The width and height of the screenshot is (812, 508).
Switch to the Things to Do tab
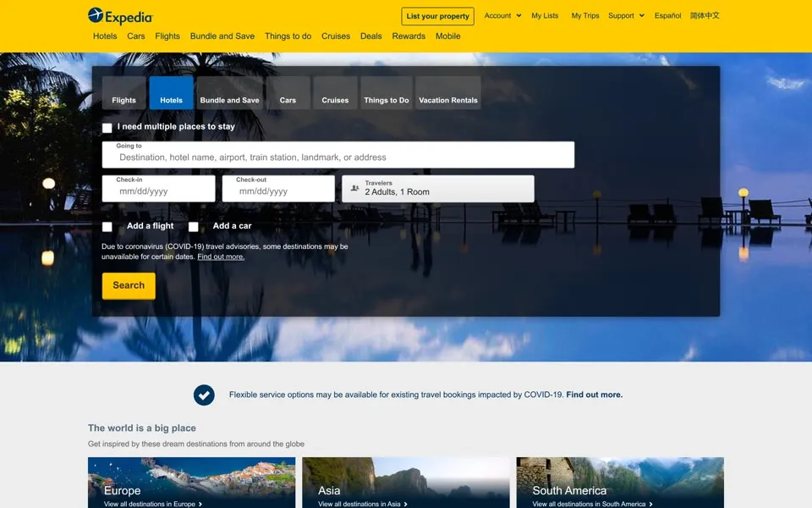387,93
